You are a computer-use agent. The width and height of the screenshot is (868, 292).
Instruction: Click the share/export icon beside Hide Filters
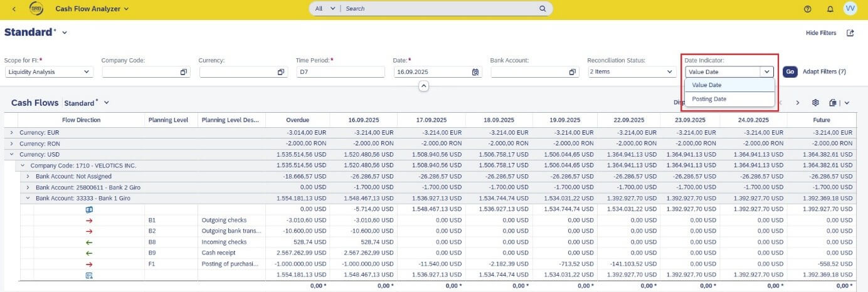click(x=850, y=33)
